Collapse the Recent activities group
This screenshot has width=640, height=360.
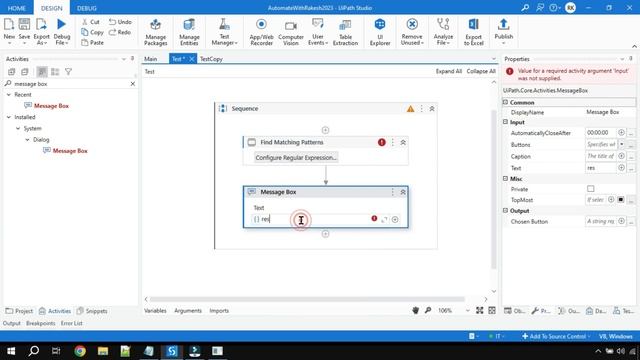(9, 95)
